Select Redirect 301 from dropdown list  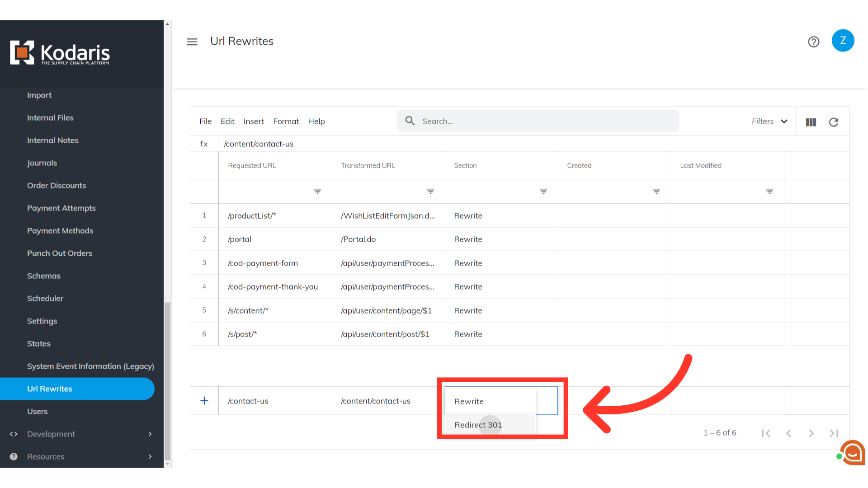click(478, 425)
